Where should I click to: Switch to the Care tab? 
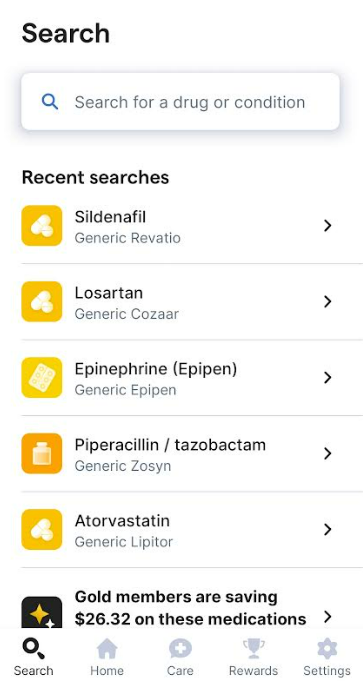180,657
